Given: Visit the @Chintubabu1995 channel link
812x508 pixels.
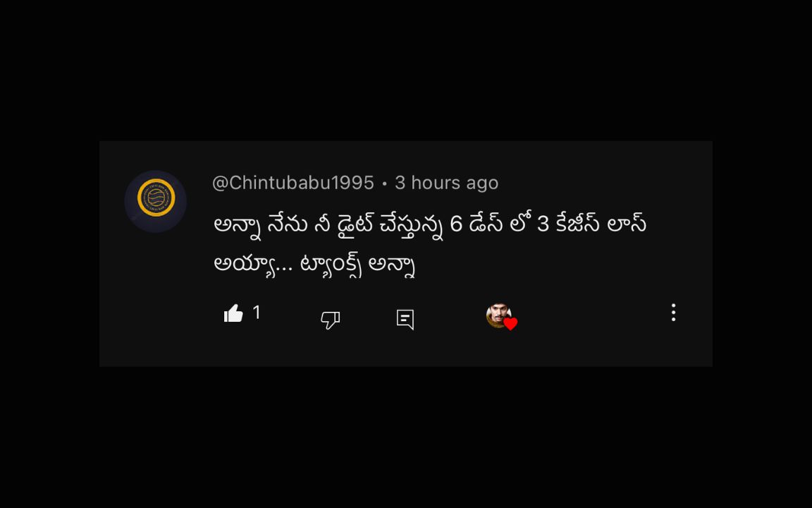Looking at the screenshot, I should [x=293, y=183].
